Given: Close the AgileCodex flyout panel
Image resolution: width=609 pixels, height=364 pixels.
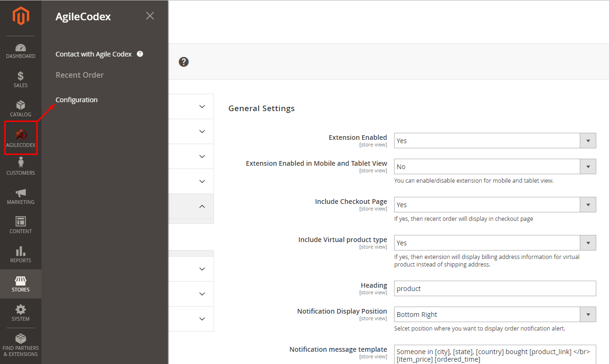Looking at the screenshot, I should pyautogui.click(x=150, y=16).
